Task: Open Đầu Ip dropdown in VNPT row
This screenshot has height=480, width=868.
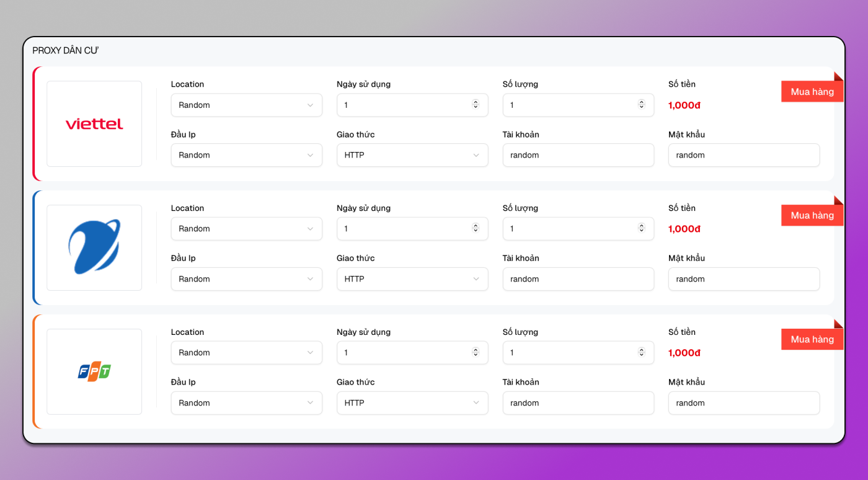Action: pyautogui.click(x=247, y=279)
